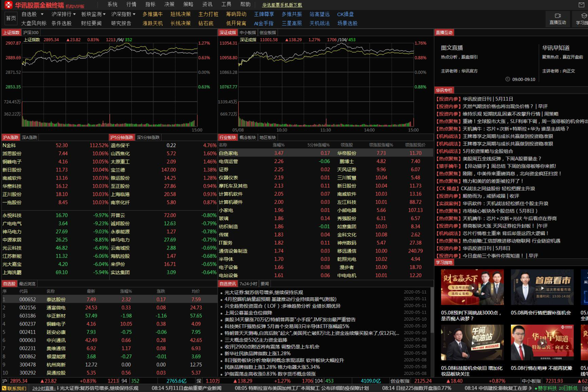Open 华讯早知道 live session
588x392 pixels.
[556, 48]
